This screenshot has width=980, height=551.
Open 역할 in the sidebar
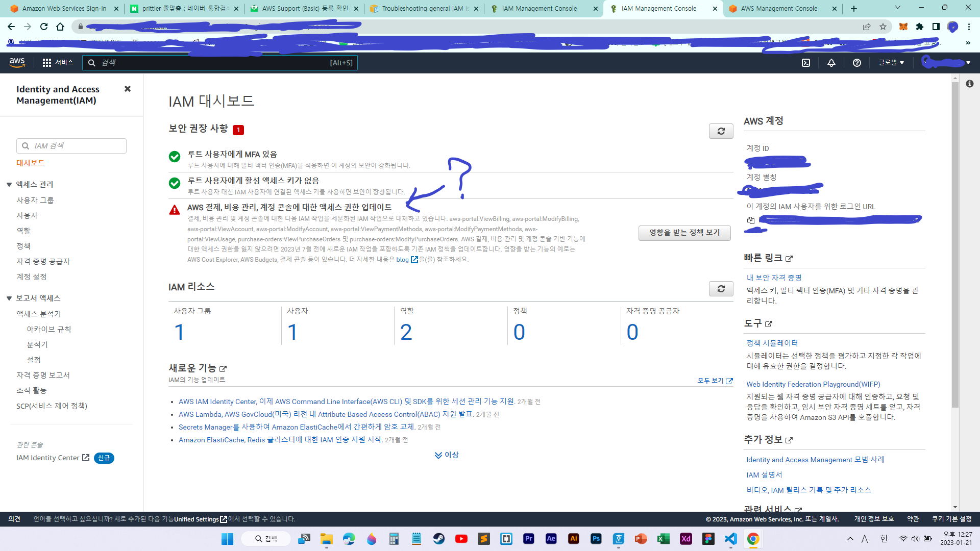[x=23, y=231]
